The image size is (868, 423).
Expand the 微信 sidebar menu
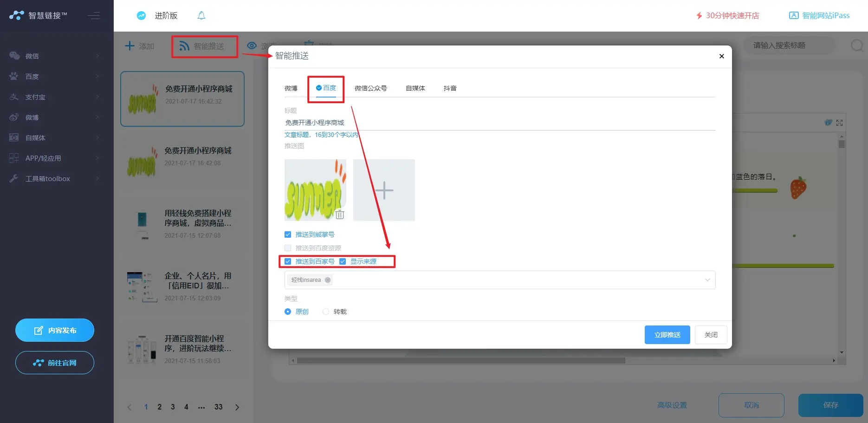pos(55,56)
